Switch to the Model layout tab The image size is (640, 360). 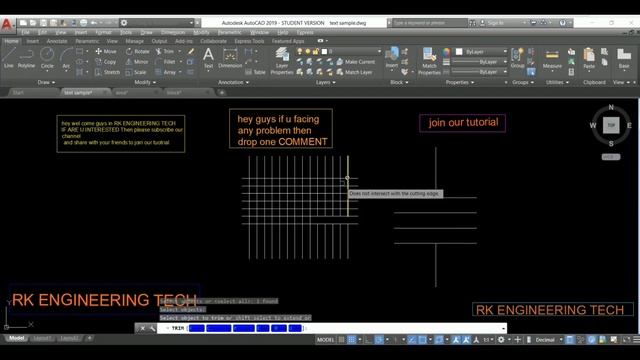tap(16, 338)
